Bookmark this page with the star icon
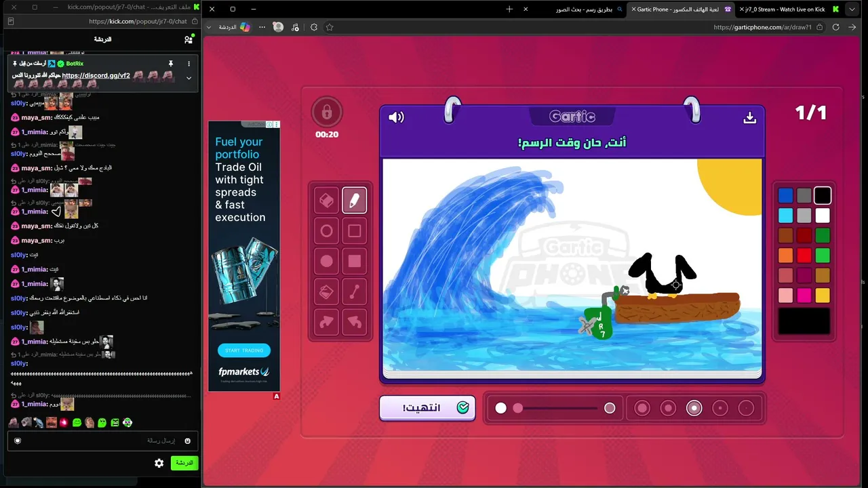 tap(330, 27)
